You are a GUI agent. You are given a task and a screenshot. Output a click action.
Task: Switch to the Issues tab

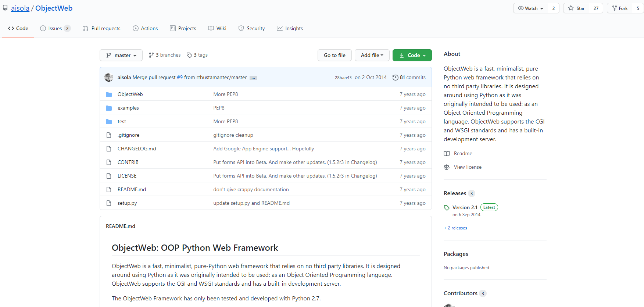coord(55,28)
